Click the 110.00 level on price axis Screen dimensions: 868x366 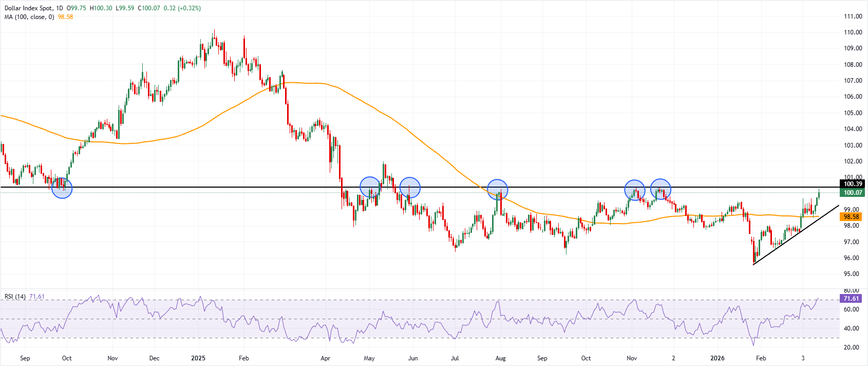click(853, 32)
